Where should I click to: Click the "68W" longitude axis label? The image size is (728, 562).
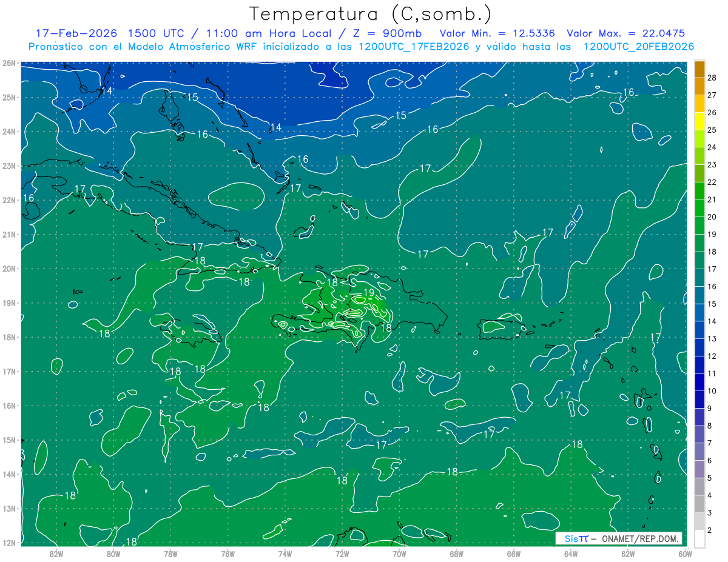point(456,554)
